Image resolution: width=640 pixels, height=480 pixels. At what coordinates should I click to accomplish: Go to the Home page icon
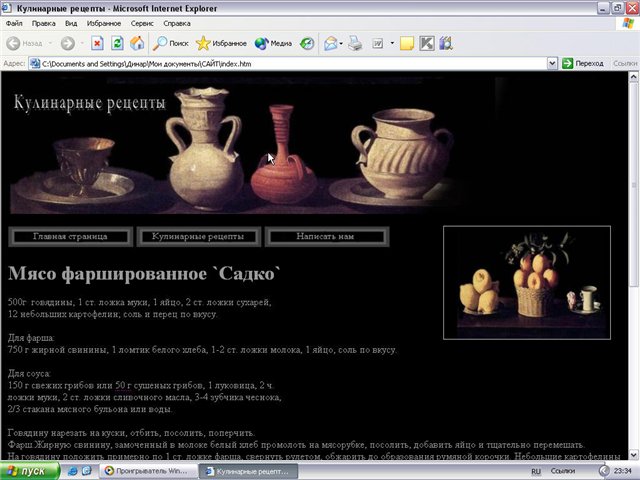click(x=137, y=44)
